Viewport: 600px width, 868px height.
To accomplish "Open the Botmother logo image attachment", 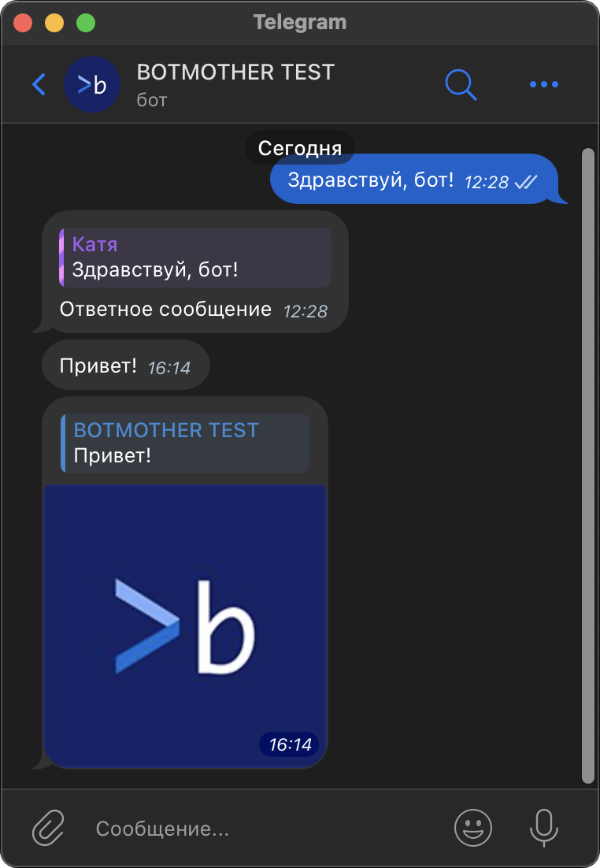I will pyautogui.click(x=185, y=625).
